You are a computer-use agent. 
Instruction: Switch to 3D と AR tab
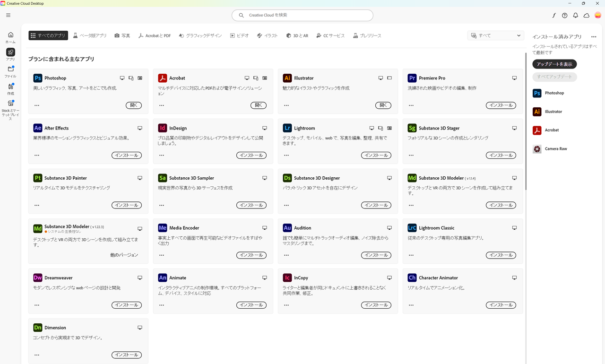point(297,35)
